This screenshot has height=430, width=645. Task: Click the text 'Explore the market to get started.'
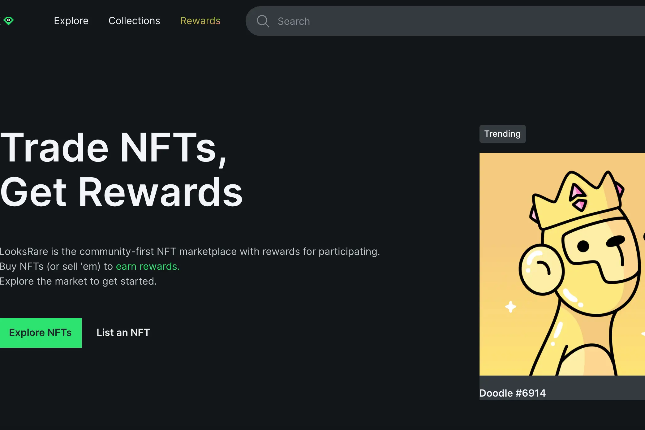[78, 281]
